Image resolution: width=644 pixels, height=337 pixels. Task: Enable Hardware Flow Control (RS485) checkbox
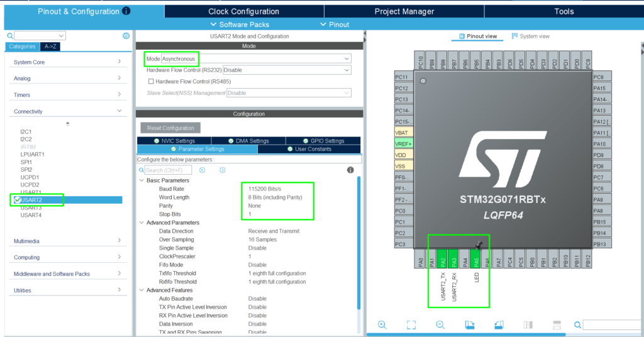(151, 81)
